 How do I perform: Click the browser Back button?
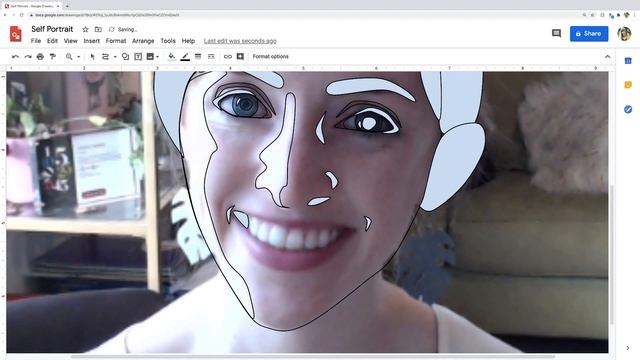click(5, 15)
